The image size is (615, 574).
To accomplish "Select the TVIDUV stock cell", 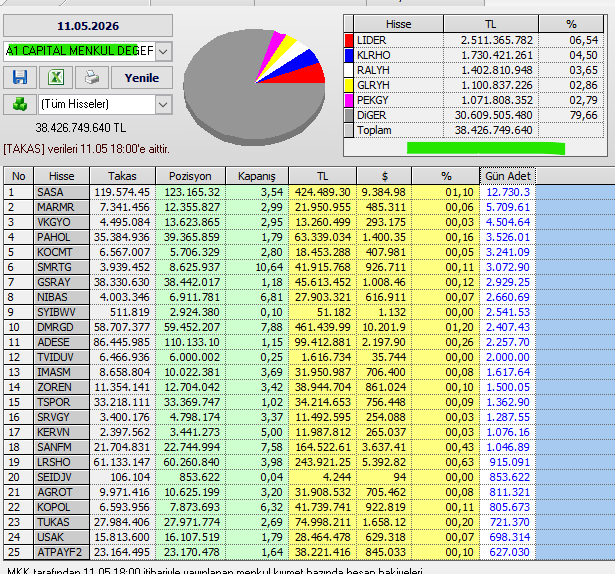I will (x=62, y=357).
